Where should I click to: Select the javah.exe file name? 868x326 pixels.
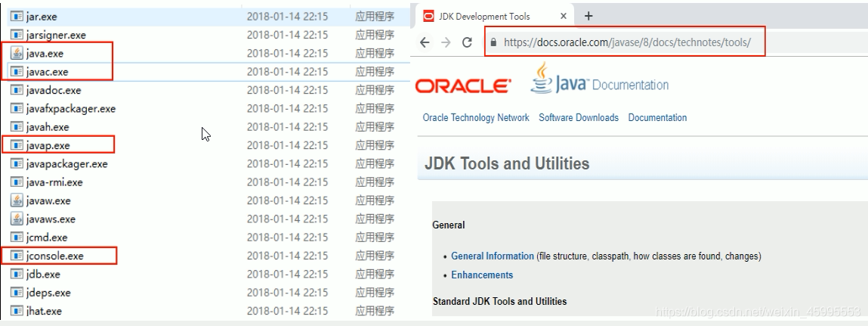(x=48, y=127)
